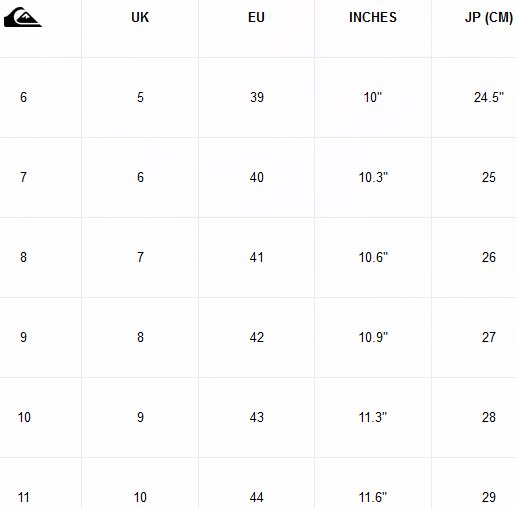Screen dimensions: 516x509
Task: Select EU size 43 cell
Action: click(257, 417)
